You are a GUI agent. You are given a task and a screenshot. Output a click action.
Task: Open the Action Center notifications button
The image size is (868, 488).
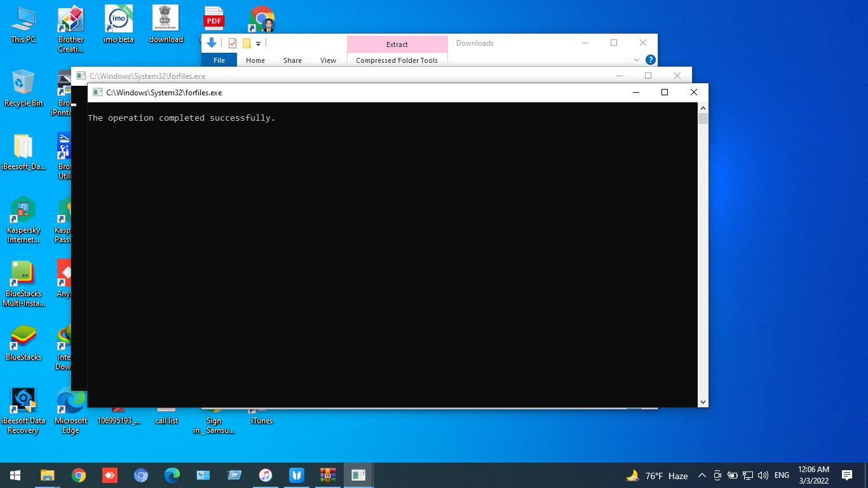coord(846,475)
